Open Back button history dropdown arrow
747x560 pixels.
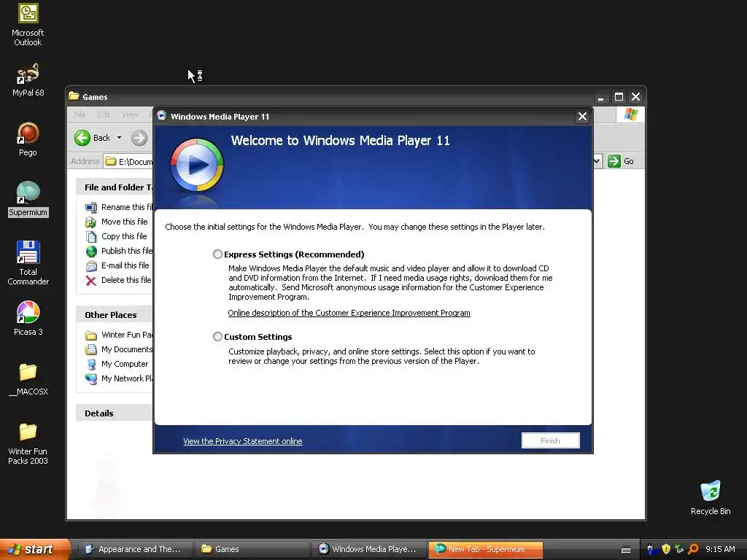119,138
